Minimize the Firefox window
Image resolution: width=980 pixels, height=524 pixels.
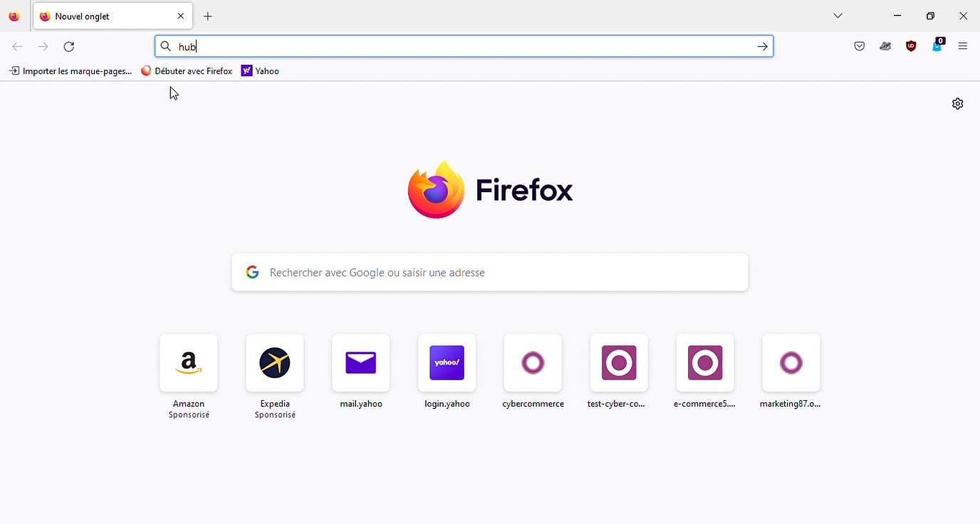click(x=897, y=16)
